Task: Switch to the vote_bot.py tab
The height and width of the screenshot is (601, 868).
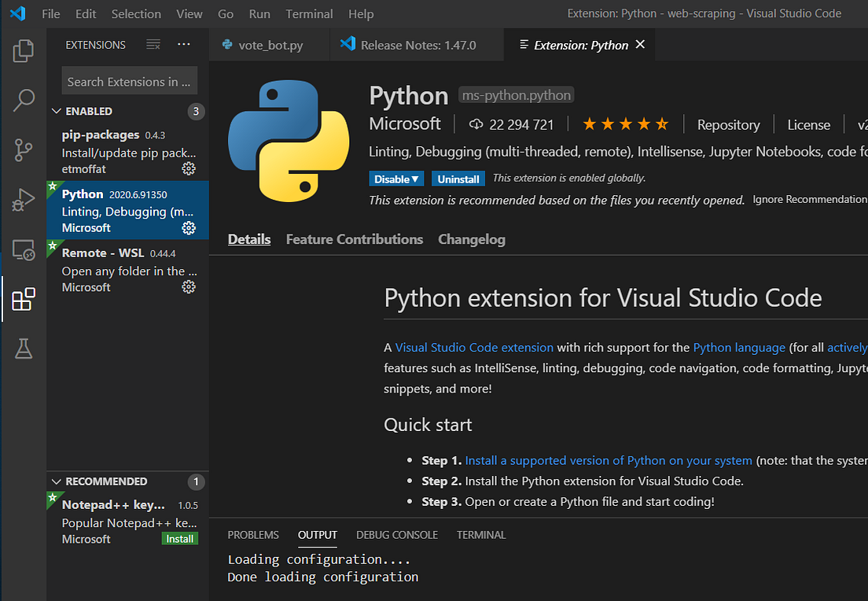Action: point(270,46)
